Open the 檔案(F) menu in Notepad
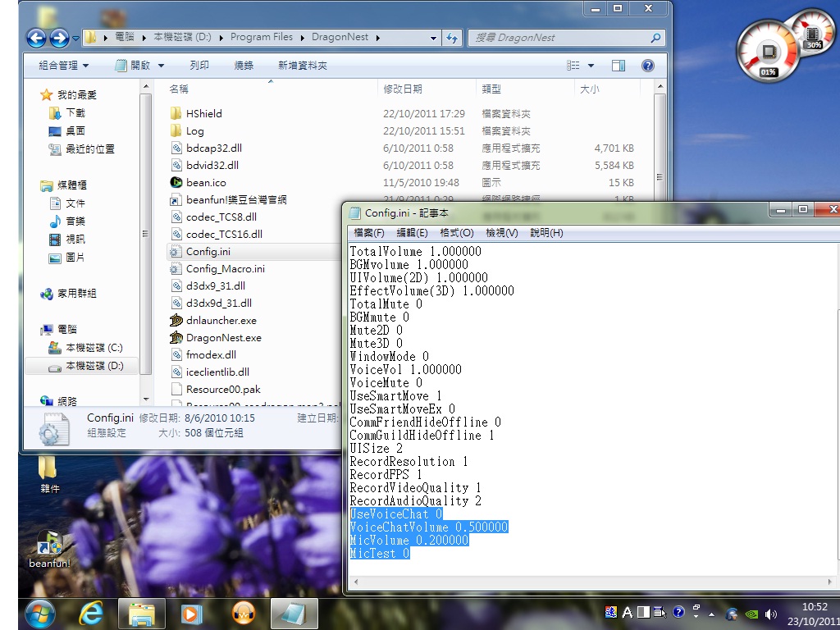This screenshot has height=630, width=840. [369, 232]
